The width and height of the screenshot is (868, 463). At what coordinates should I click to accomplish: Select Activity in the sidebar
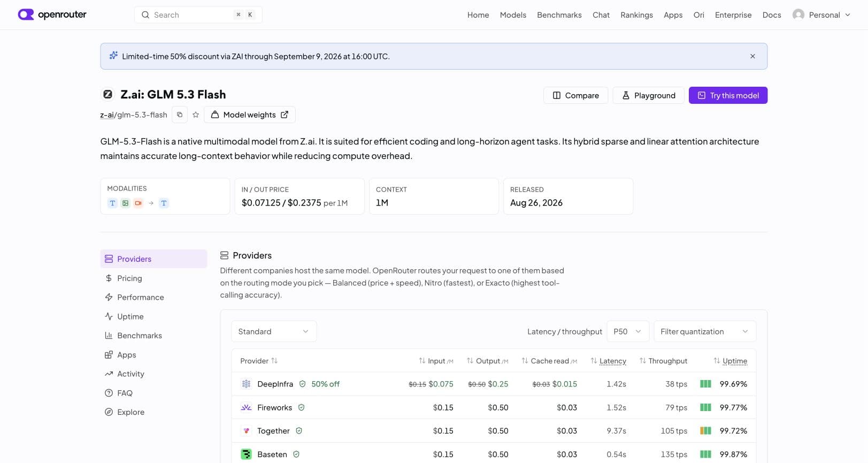click(x=153, y=374)
